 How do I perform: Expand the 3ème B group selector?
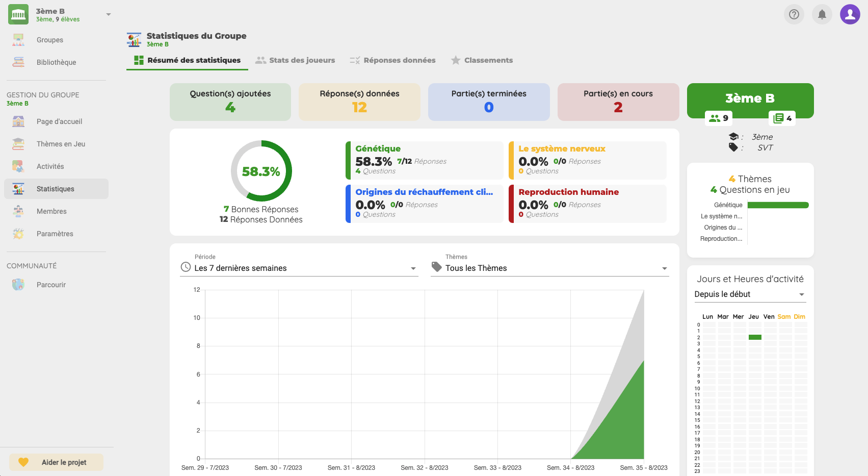pyautogui.click(x=108, y=15)
